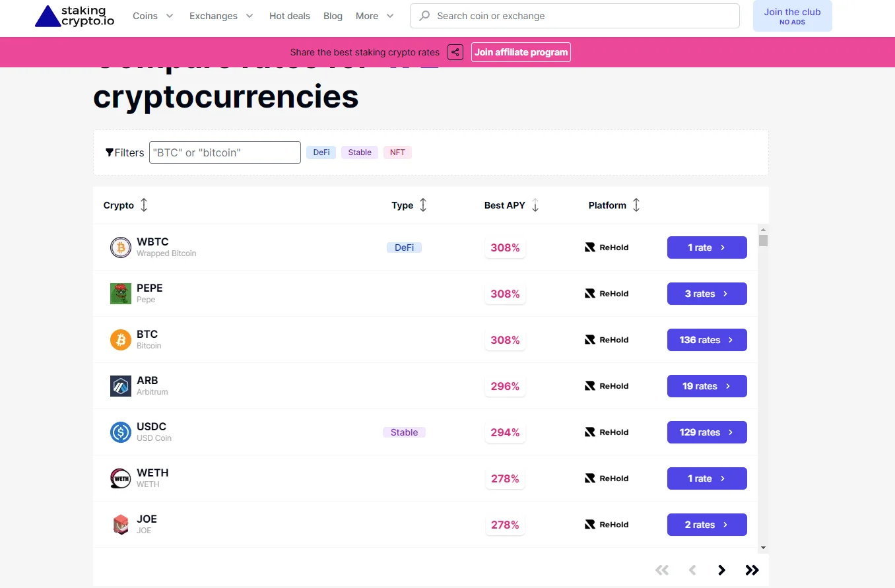Viewport: 895px width, 588px height.
Task: Open the 129 rates button for USDC
Action: tap(707, 432)
